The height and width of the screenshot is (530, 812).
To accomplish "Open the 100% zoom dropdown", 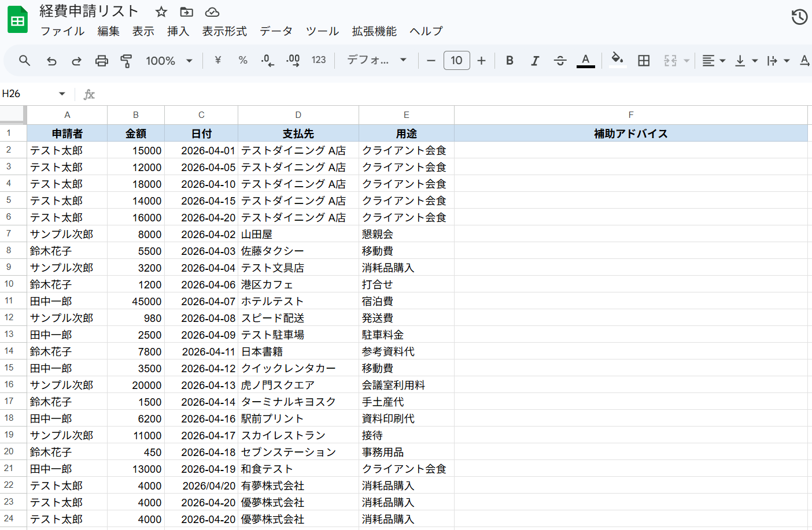I will point(169,60).
